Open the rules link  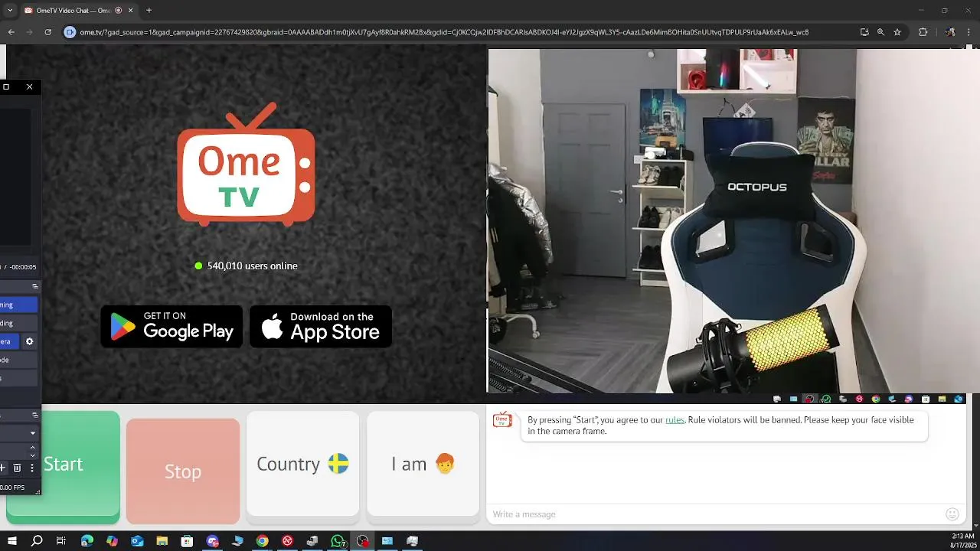(x=675, y=420)
